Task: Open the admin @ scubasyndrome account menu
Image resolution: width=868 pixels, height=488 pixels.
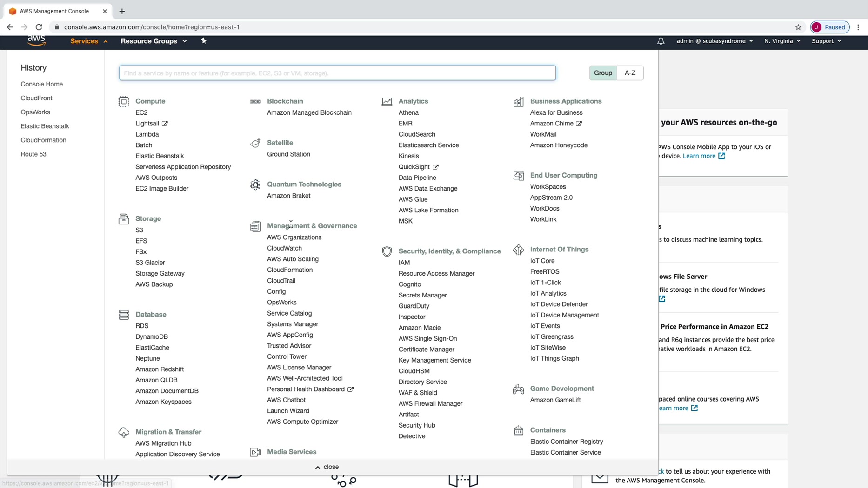Action: point(714,41)
